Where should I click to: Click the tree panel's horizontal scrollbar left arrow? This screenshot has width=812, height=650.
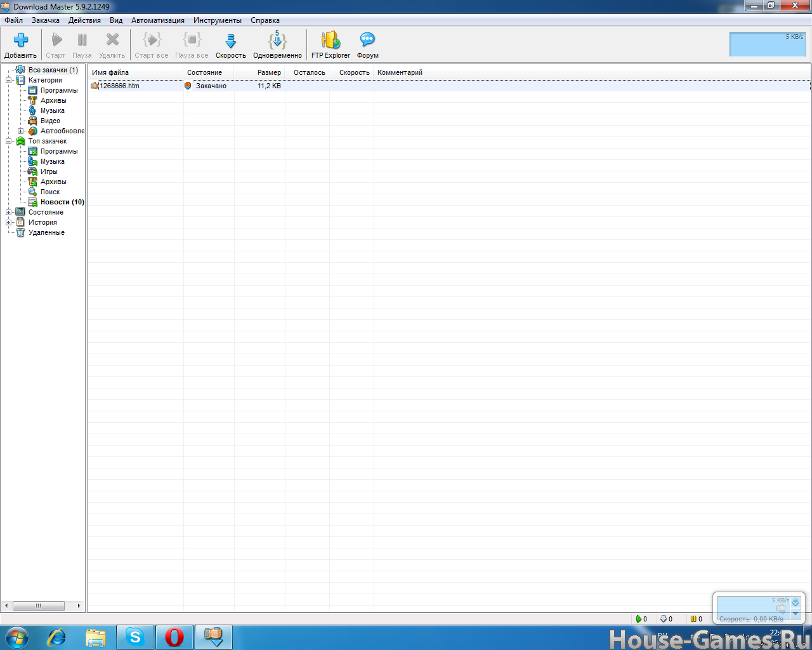6,606
